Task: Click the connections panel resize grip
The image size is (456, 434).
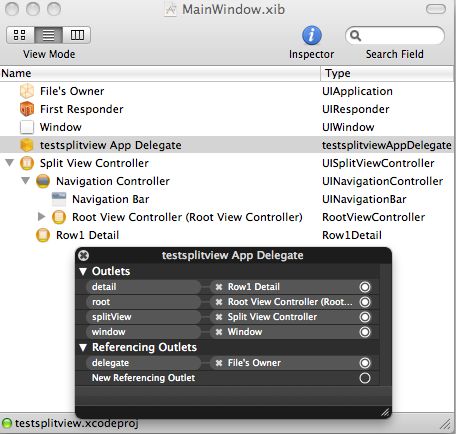Action: (x=385, y=412)
